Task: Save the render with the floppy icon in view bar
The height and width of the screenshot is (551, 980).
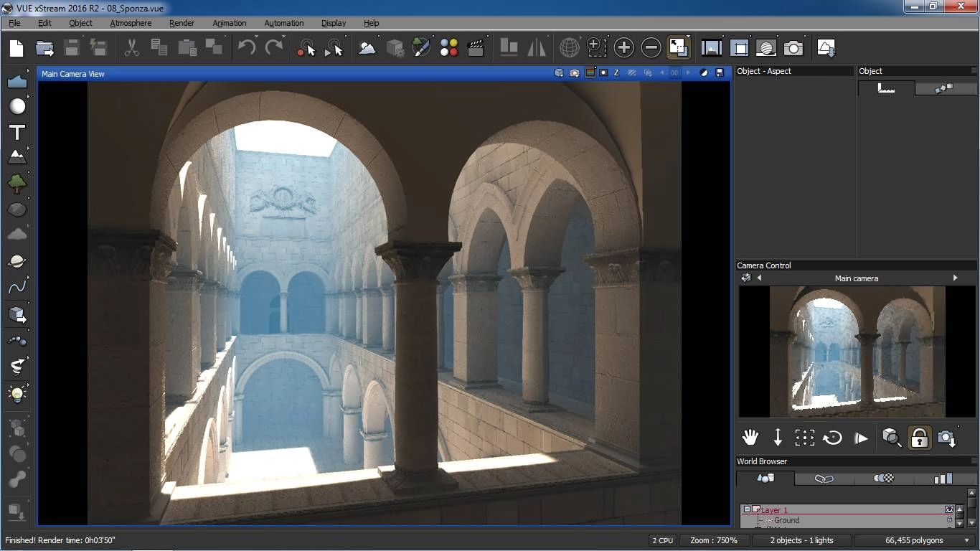Action: 720,73
